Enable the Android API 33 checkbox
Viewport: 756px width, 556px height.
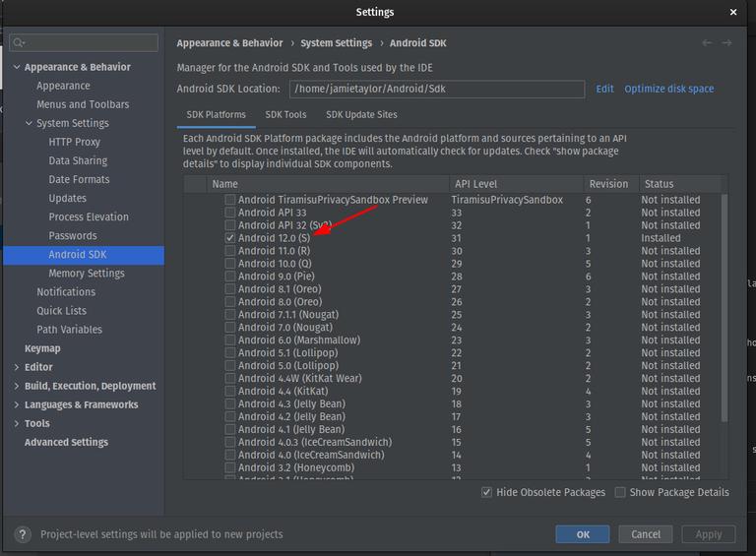[x=230, y=213]
